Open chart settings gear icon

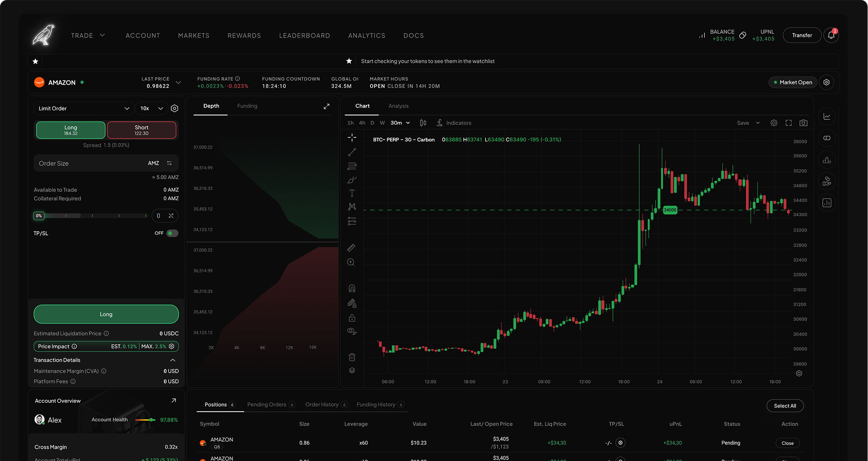pyautogui.click(x=774, y=123)
